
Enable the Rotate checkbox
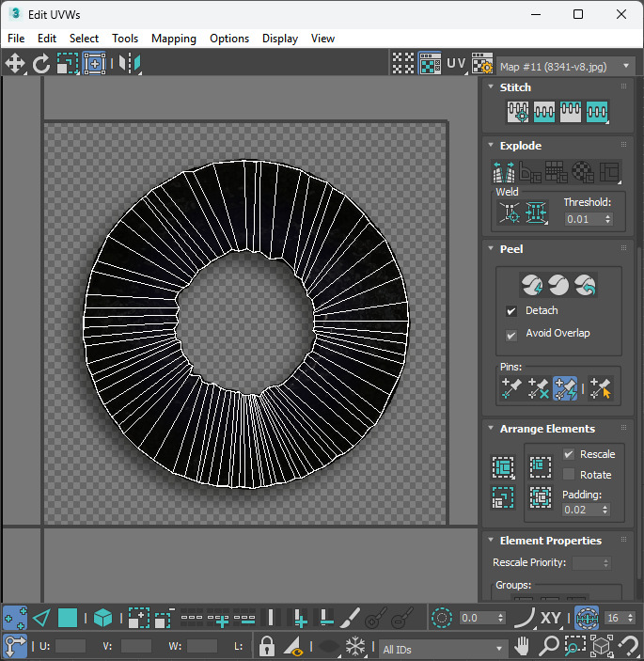tap(568, 475)
